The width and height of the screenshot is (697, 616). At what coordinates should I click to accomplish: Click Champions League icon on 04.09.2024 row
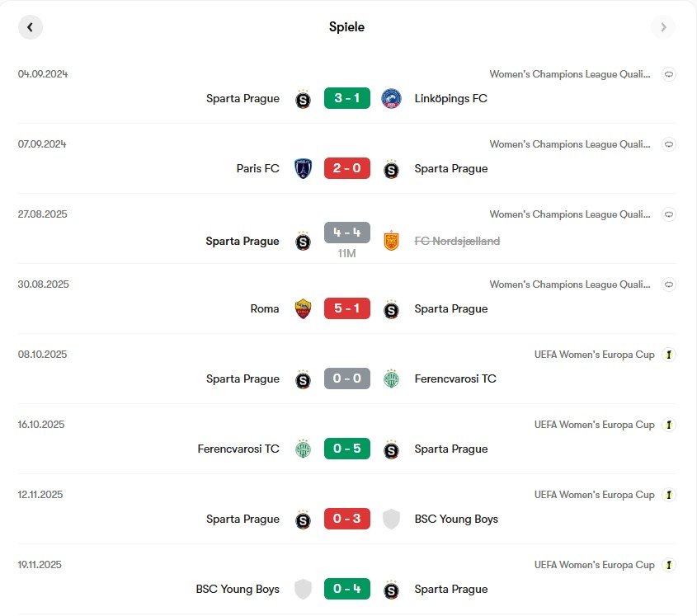669,74
